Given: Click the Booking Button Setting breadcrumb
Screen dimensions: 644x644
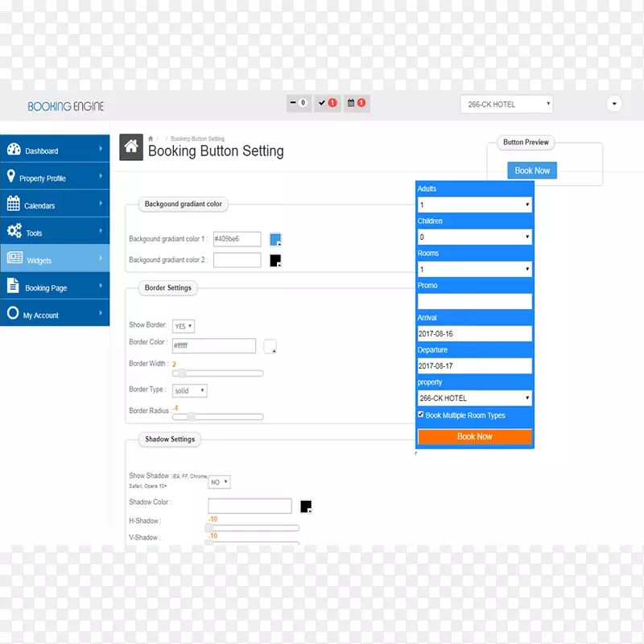Looking at the screenshot, I should [197, 138].
